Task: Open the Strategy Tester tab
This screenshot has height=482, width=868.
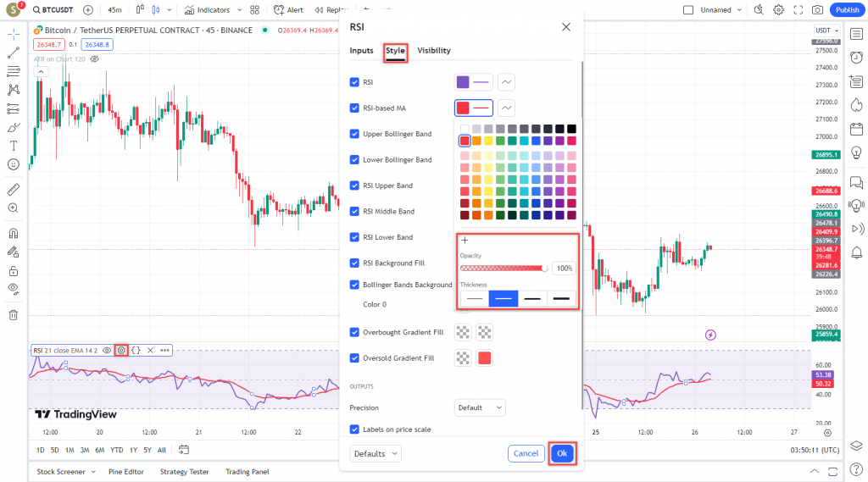Action: (184, 472)
